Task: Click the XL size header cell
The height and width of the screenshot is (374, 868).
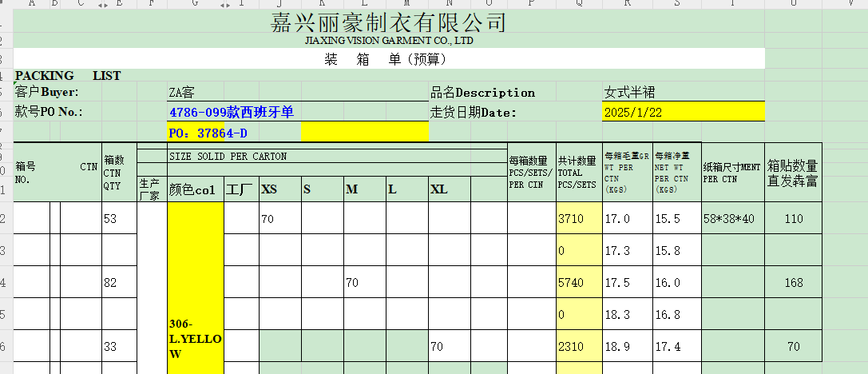Action: [x=449, y=189]
